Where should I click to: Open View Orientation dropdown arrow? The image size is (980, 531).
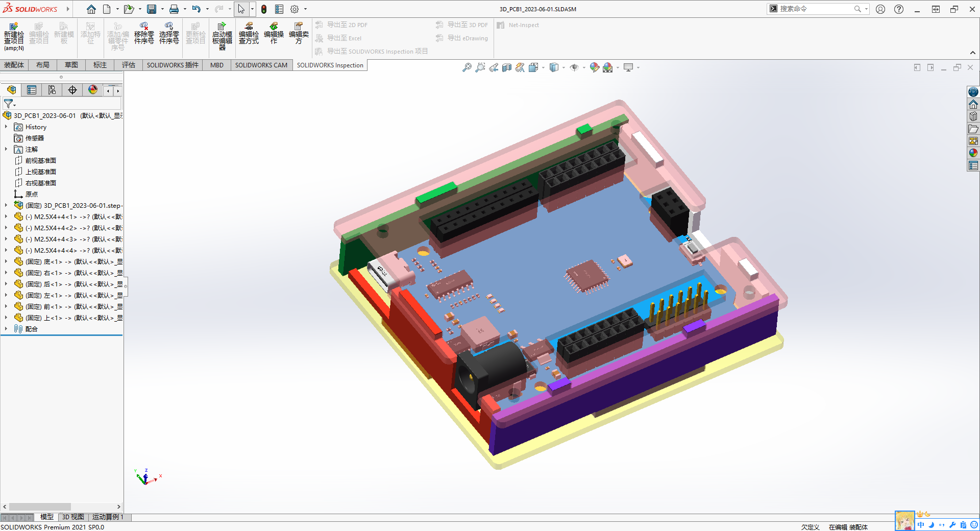(x=543, y=67)
